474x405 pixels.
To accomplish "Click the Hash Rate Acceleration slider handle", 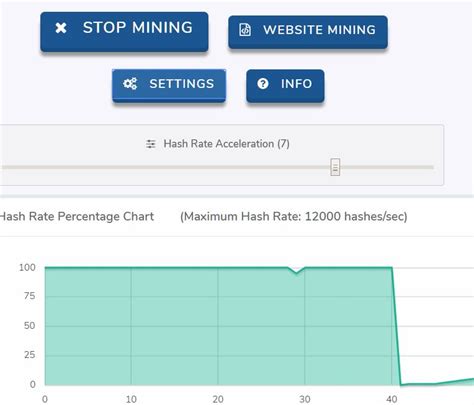I will pyautogui.click(x=335, y=167).
